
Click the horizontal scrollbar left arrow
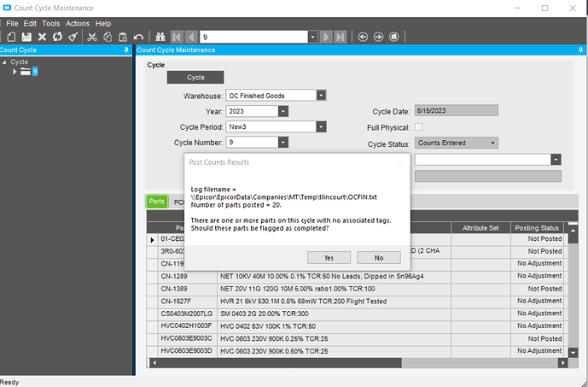click(x=154, y=362)
